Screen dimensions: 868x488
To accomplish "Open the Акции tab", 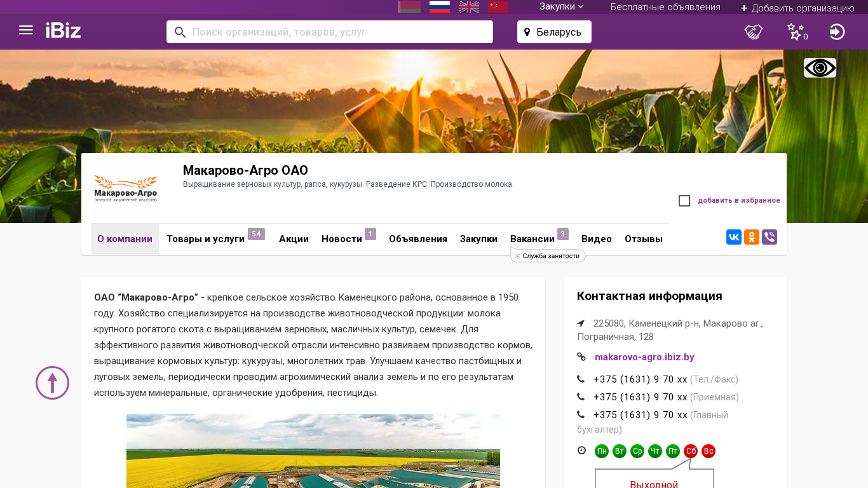I will click(294, 239).
